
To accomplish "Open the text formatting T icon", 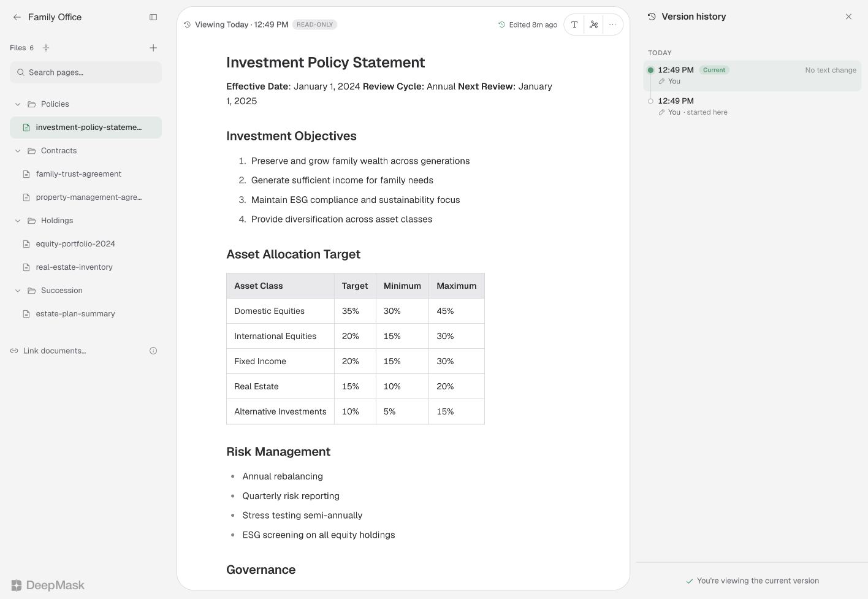I will point(574,25).
